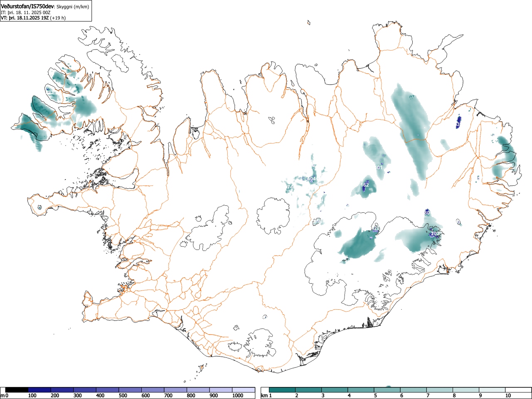The width and height of the screenshot is (532, 399).
Task: Pick the 6–7 km legend color segment
Action: pos(414,390)
